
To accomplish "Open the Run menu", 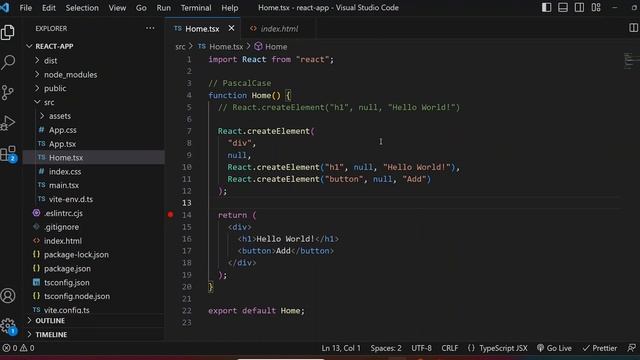I will pos(164,8).
